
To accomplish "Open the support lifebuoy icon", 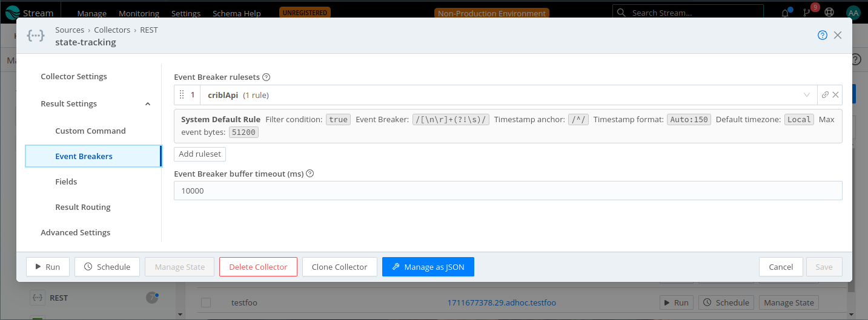I will [x=829, y=13].
